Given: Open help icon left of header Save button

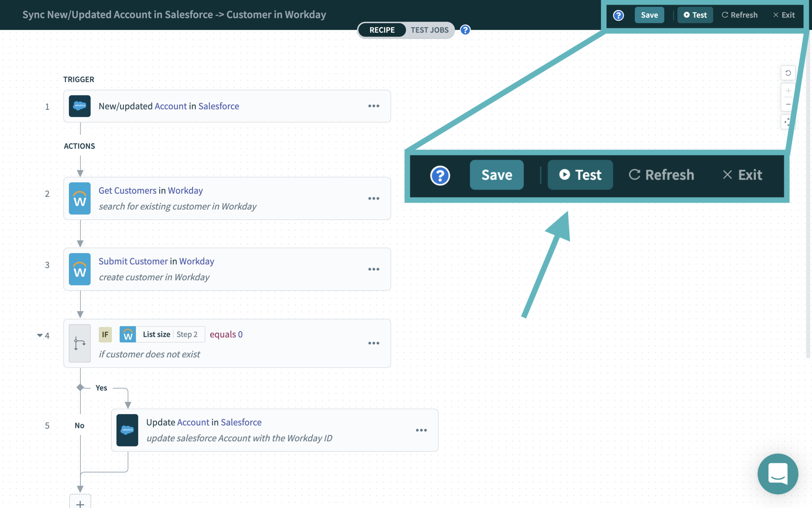Looking at the screenshot, I should [x=618, y=15].
